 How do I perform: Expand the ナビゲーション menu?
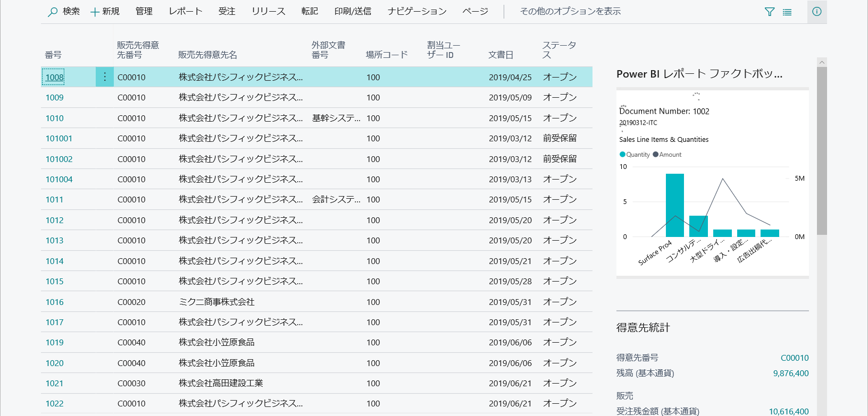click(416, 11)
